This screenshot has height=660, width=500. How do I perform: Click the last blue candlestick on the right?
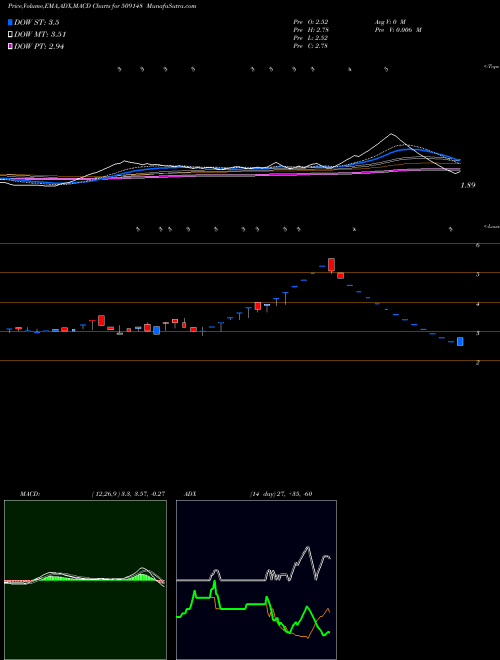point(460,341)
